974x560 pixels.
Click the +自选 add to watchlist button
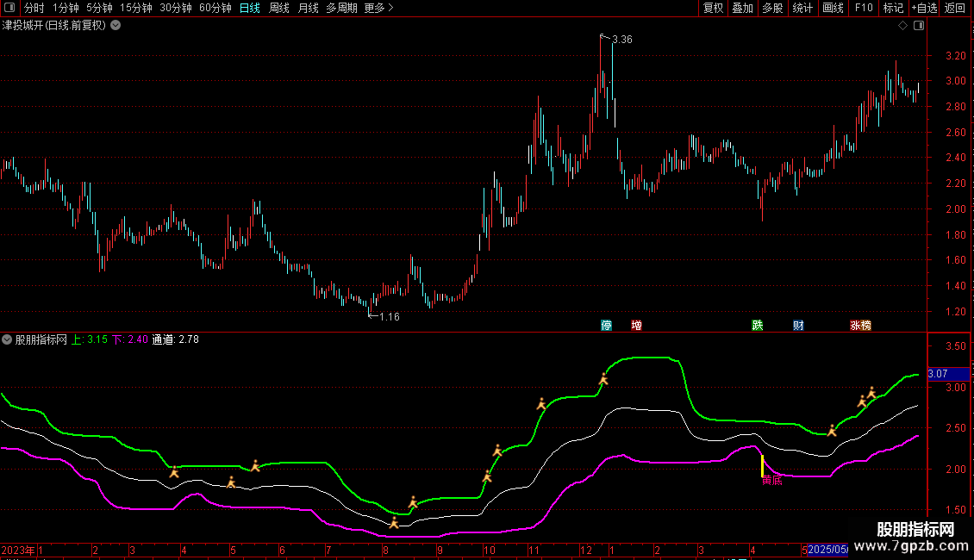(x=923, y=9)
